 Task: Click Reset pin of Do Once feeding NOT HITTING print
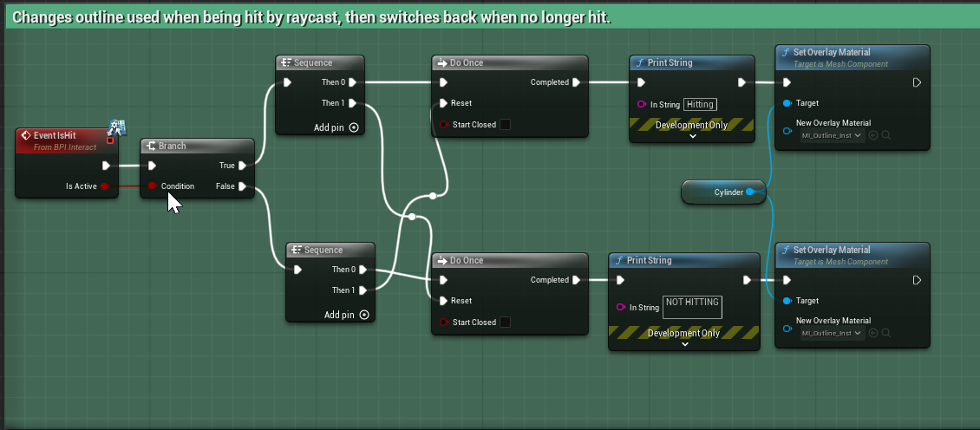pos(443,301)
